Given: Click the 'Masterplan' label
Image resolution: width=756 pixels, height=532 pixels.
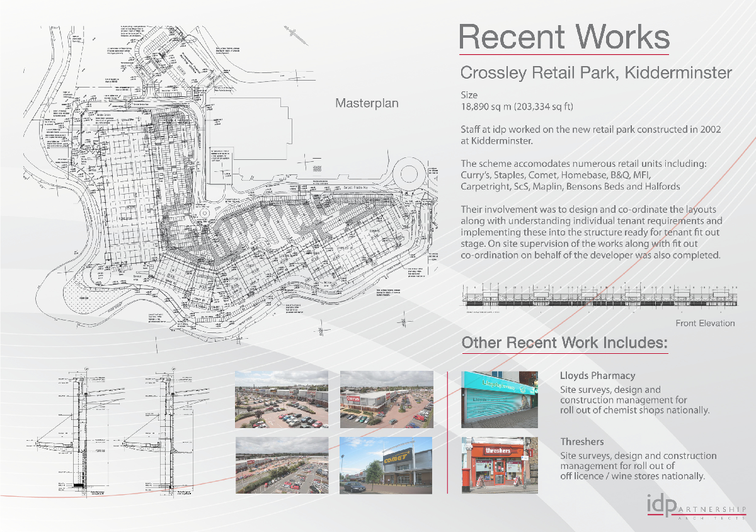Looking at the screenshot, I should [x=367, y=103].
